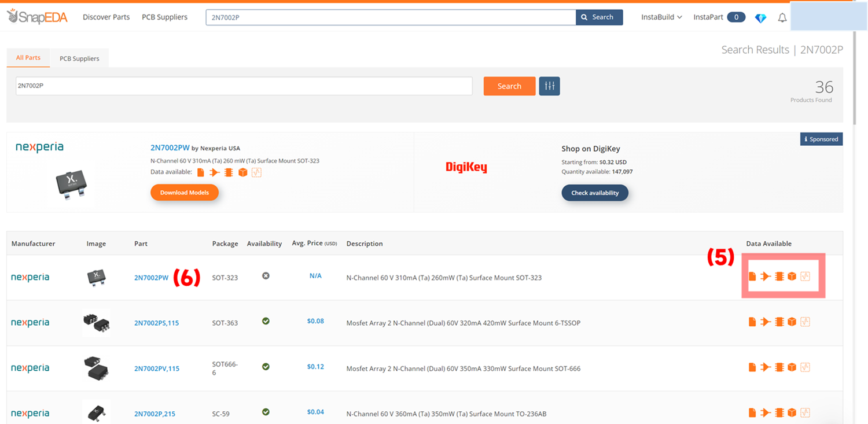Click the 2N7002PV,115 product thumbnail
Image resolution: width=868 pixels, height=424 pixels.
tap(96, 368)
